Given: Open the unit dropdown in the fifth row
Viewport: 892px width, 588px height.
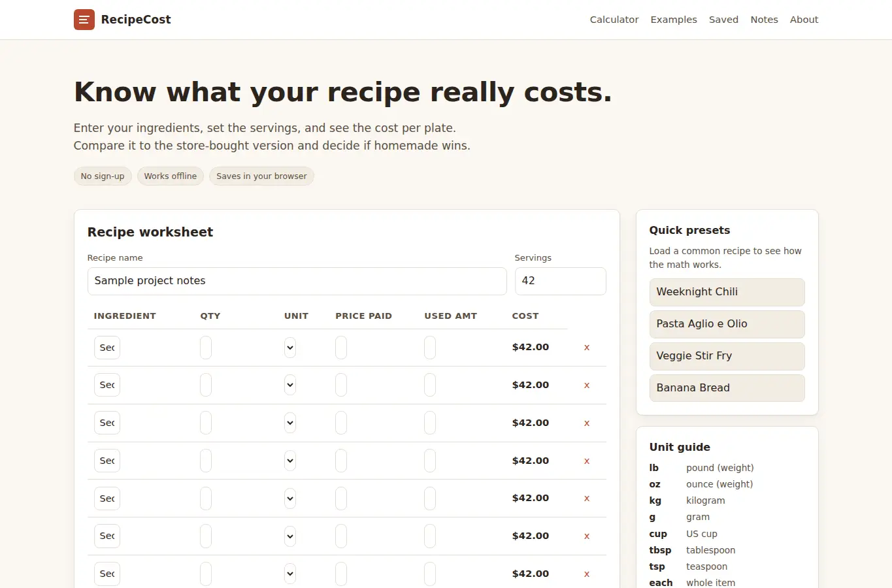Looking at the screenshot, I should coord(290,498).
